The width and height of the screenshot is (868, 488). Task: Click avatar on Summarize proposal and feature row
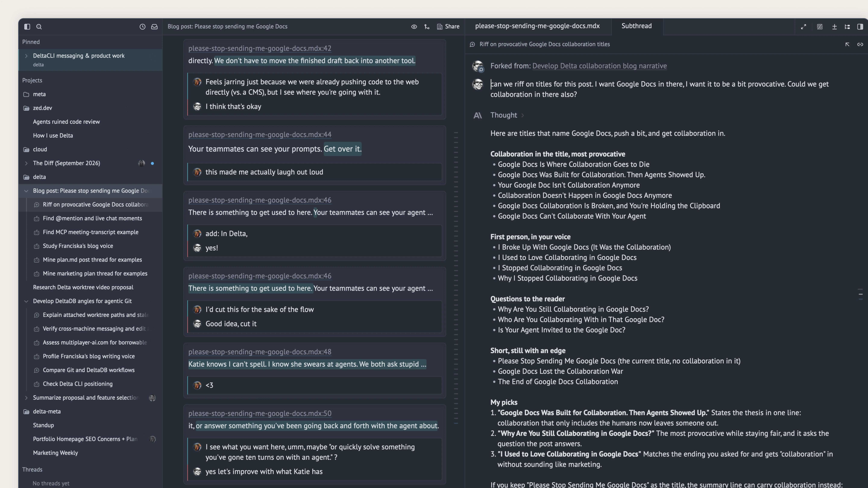point(152,398)
